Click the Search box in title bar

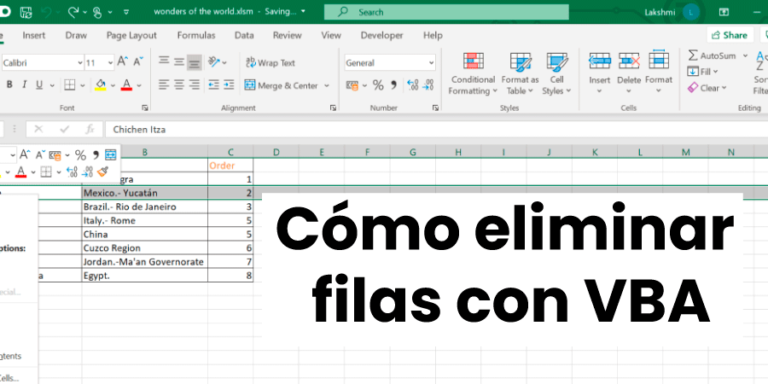coord(446,12)
